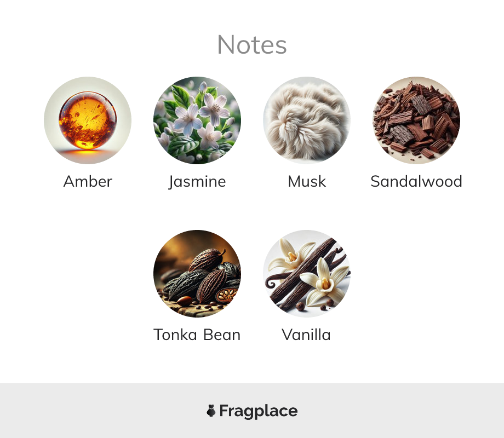Click the gray footer bar
504x438 pixels.
point(252,411)
